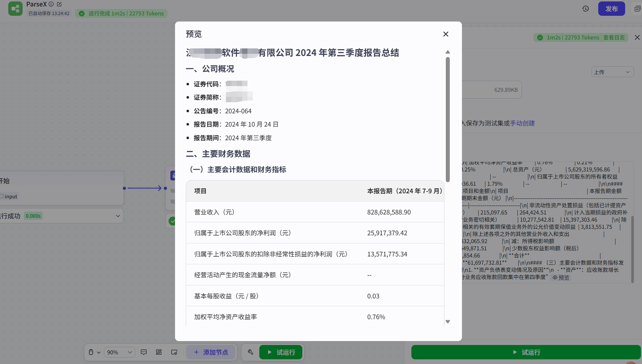642x364 pixels.
Task: Open the 90% zoom level dropdown
Action: click(120, 352)
